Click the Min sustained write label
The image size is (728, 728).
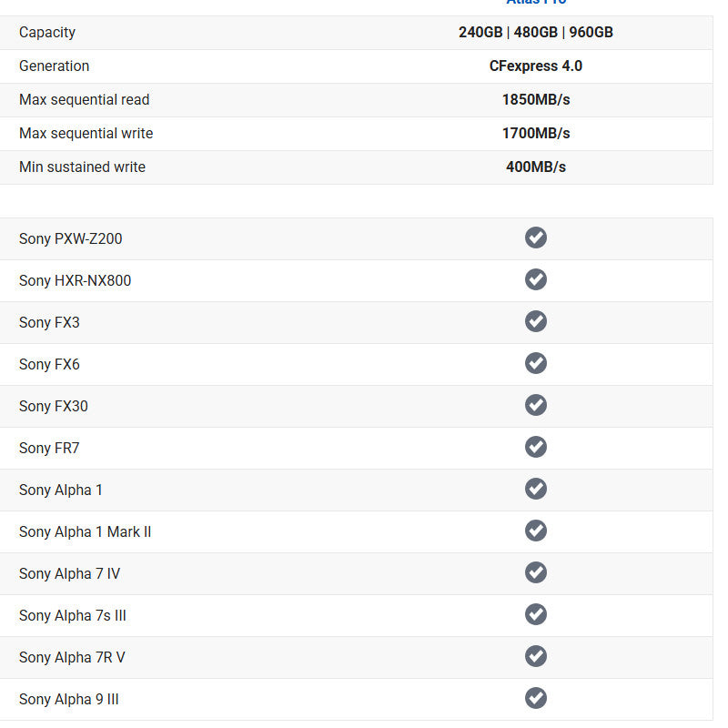click(82, 167)
